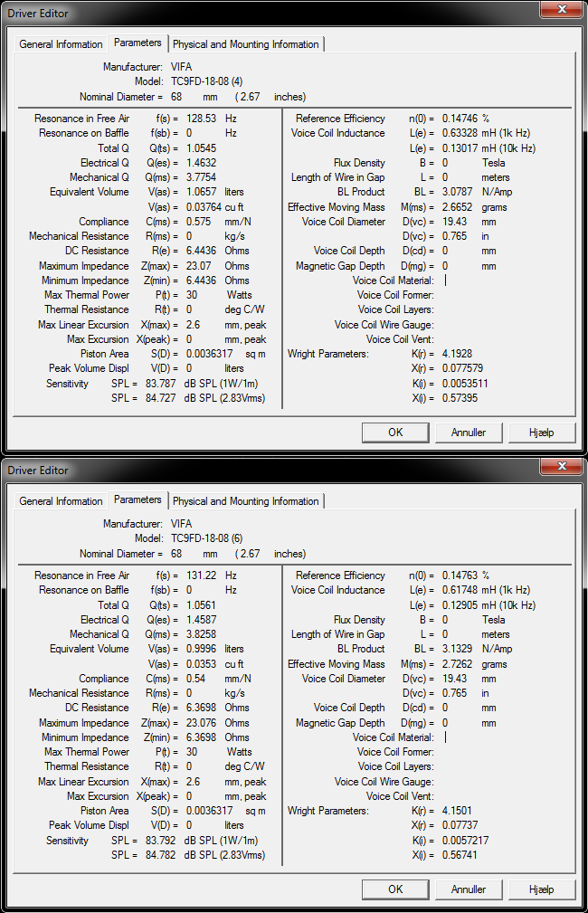
Task: Click the X(i) value 0.57395
Action: (460, 398)
